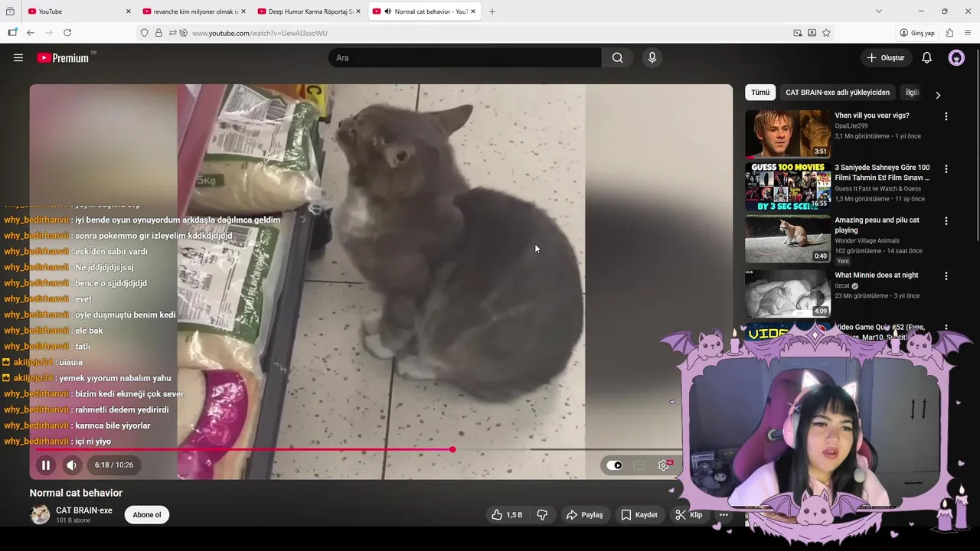Screen dimensions: 980x551
Task: Open the CAT BRAIN-exe channel avatar
Action: point(40,514)
